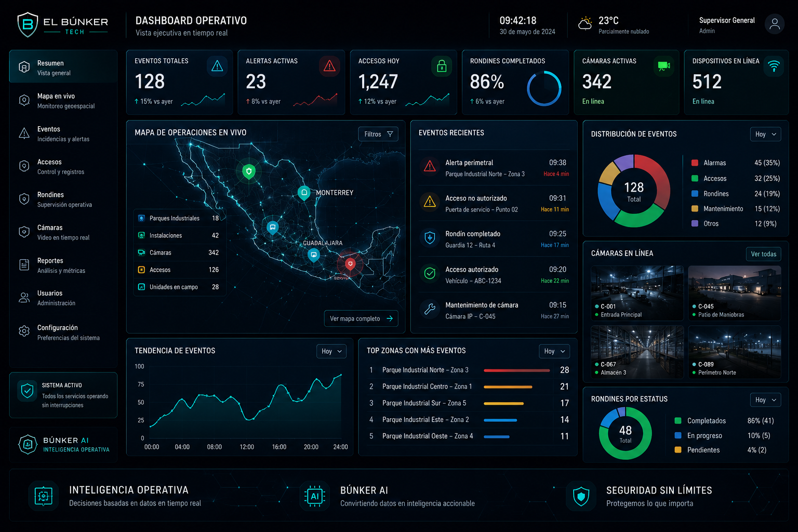Open camera feed C-089 Perímetro Norte
This screenshot has height=532, width=798.
(734, 352)
